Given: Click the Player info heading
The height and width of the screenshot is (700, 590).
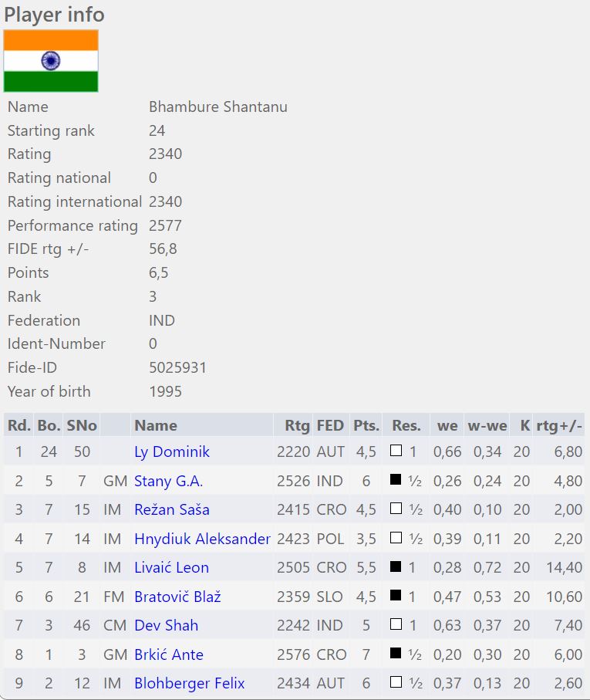Looking at the screenshot, I should tap(54, 14).
